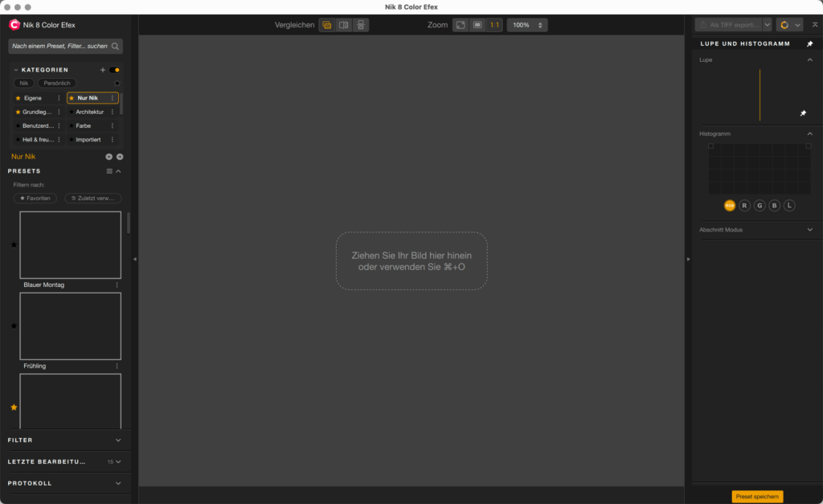
Task: Open the Presets list view menu icon
Action: coord(109,171)
